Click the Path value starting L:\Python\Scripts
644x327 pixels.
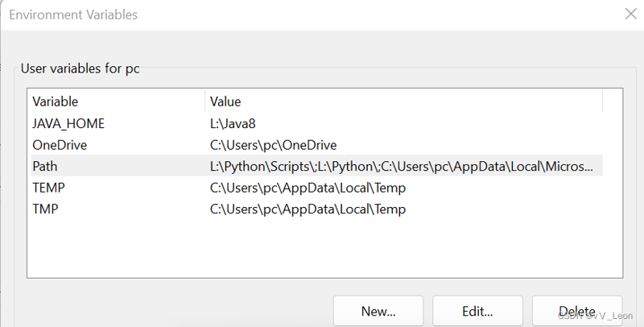401,167
